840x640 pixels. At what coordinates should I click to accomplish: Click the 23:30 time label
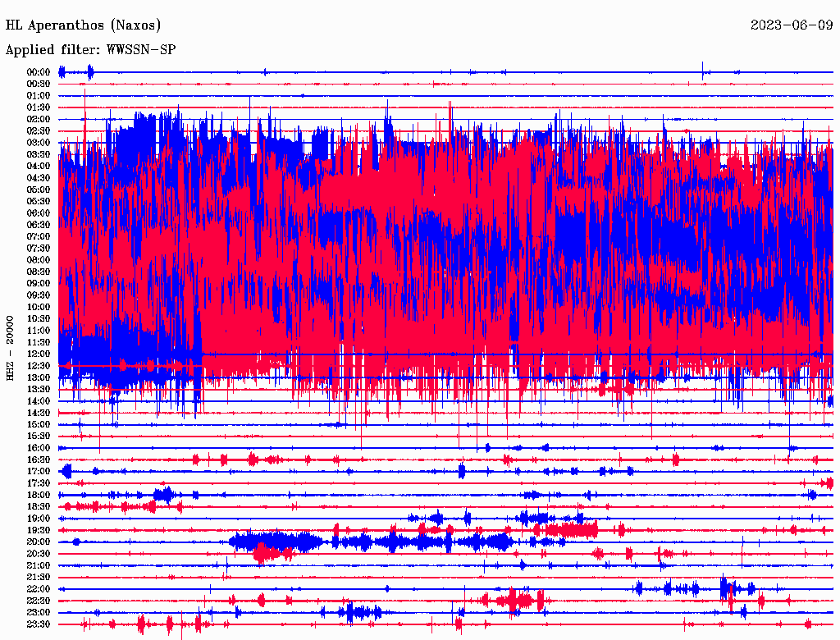[39, 624]
